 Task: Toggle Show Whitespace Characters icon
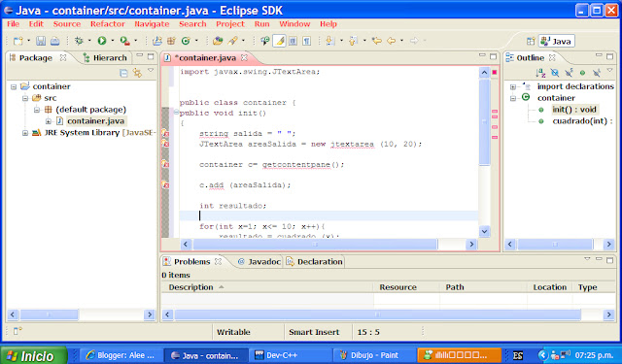(x=307, y=41)
